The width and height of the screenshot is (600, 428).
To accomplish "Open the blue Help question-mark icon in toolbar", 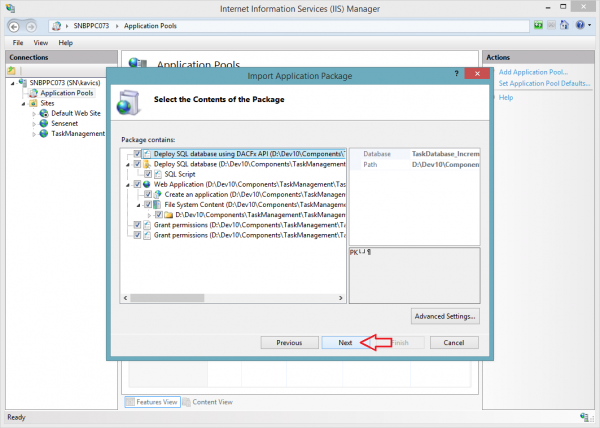I will 580,25.
